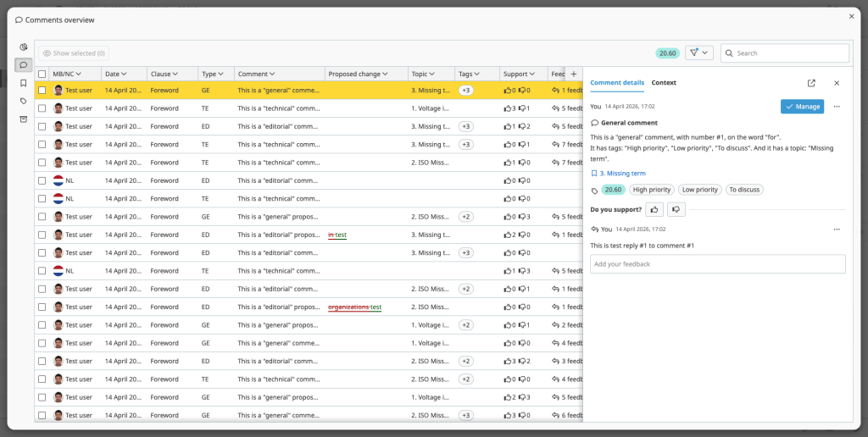The image size is (868, 437).
Task: Click text "This is test reply #1 to comment #1"
Action: pos(643,246)
